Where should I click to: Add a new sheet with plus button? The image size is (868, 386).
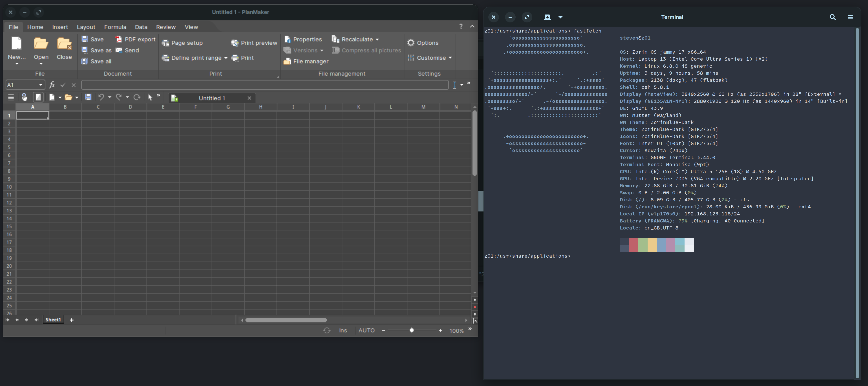pos(71,320)
